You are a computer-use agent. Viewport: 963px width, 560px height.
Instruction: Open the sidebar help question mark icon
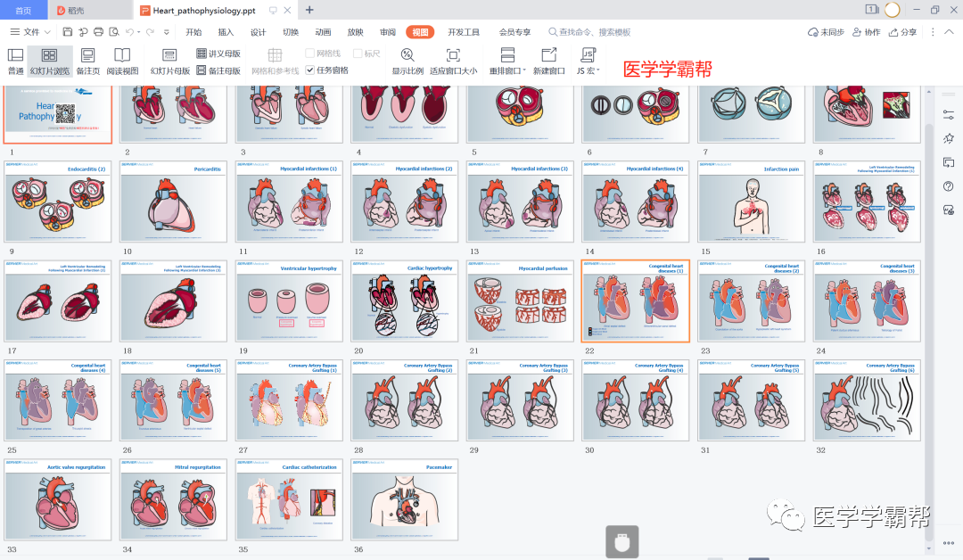pyautogui.click(x=948, y=186)
